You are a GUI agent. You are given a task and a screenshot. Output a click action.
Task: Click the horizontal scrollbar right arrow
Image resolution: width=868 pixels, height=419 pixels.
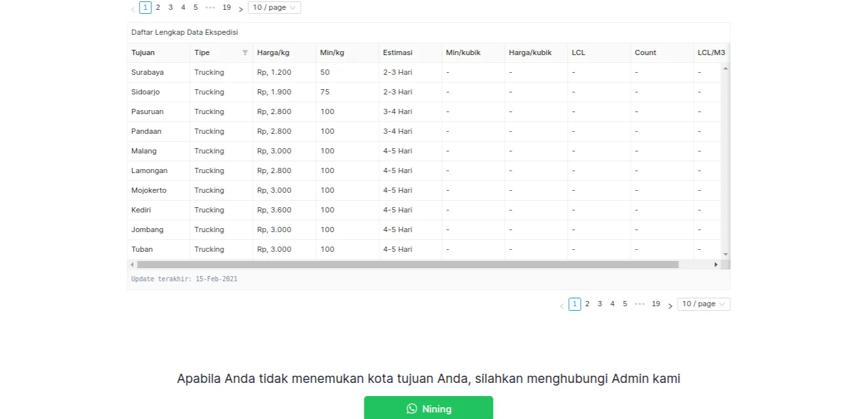716,265
